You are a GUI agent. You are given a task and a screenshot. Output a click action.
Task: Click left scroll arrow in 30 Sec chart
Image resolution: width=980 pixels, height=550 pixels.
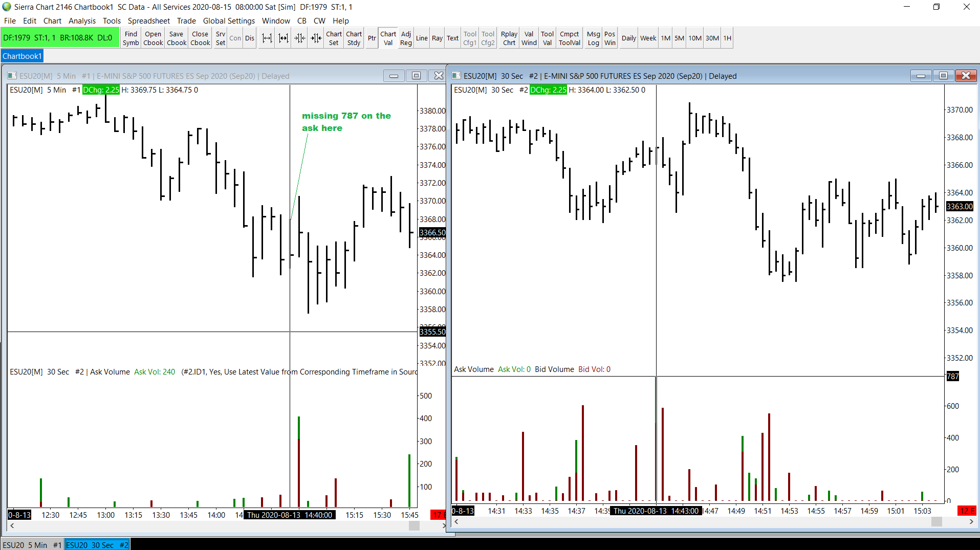pyautogui.click(x=456, y=521)
